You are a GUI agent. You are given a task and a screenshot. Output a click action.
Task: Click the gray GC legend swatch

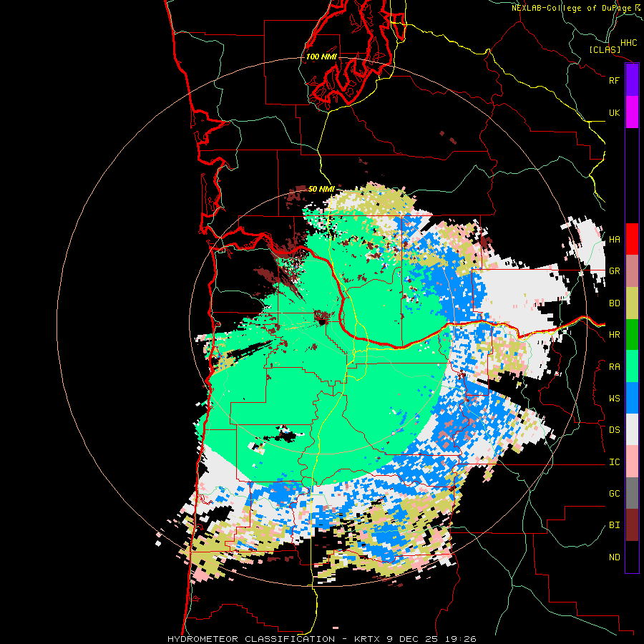point(632,493)
